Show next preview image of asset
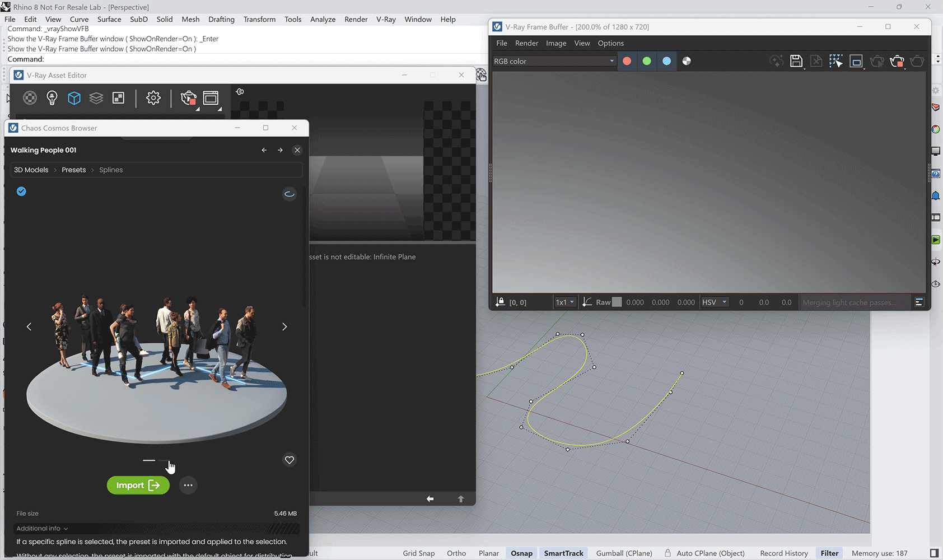 click(284, 326)
